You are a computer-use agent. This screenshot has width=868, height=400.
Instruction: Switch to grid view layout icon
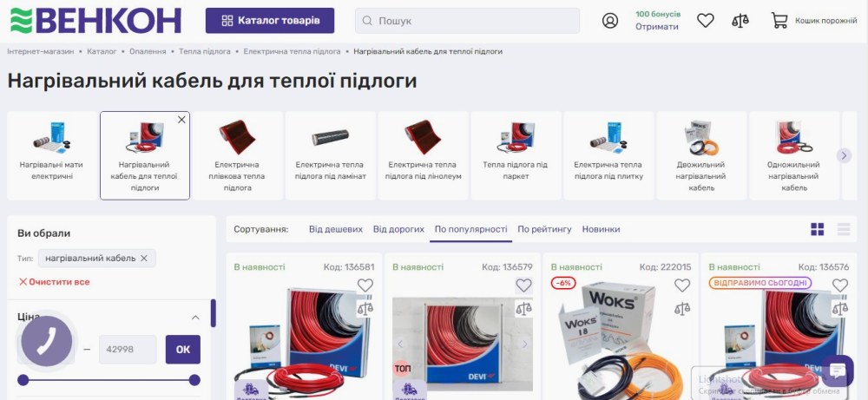click(x=817, y=229)
